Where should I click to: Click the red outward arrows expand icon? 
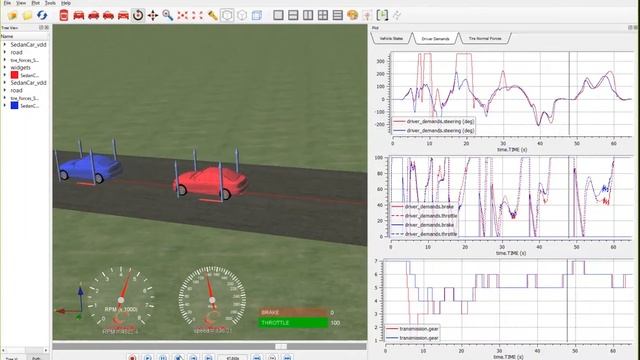coord(198,16)
